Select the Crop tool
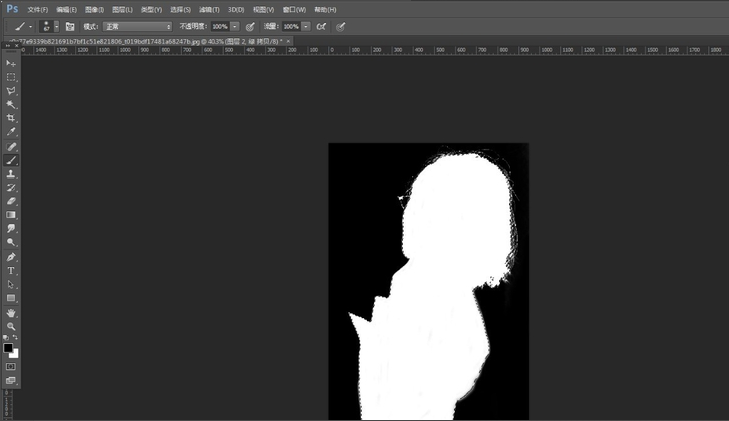Screen dimensions: 729x421 coord(11,118)
